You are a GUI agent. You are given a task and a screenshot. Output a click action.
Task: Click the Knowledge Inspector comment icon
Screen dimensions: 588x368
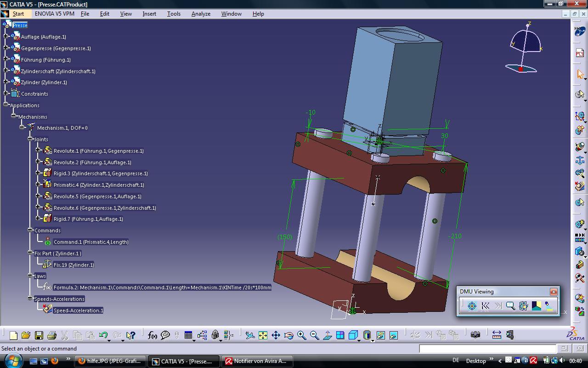tap(165, 335)
